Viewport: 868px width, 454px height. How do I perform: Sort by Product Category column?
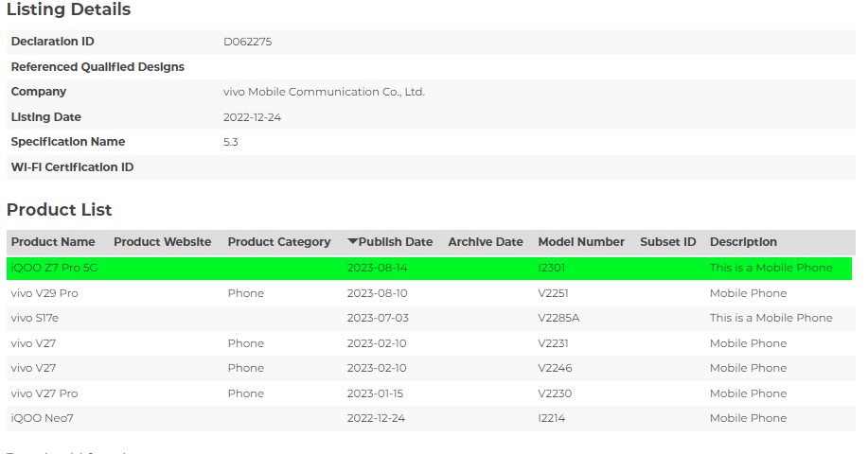click(x=279, y=242)
